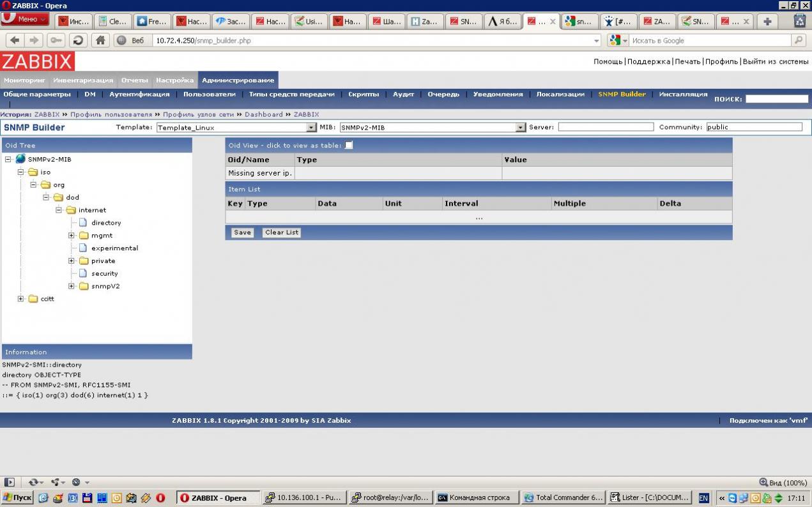Select the "directory" tree entry
The width and height of the screenshot is (812, 507).
click(106, 223)
